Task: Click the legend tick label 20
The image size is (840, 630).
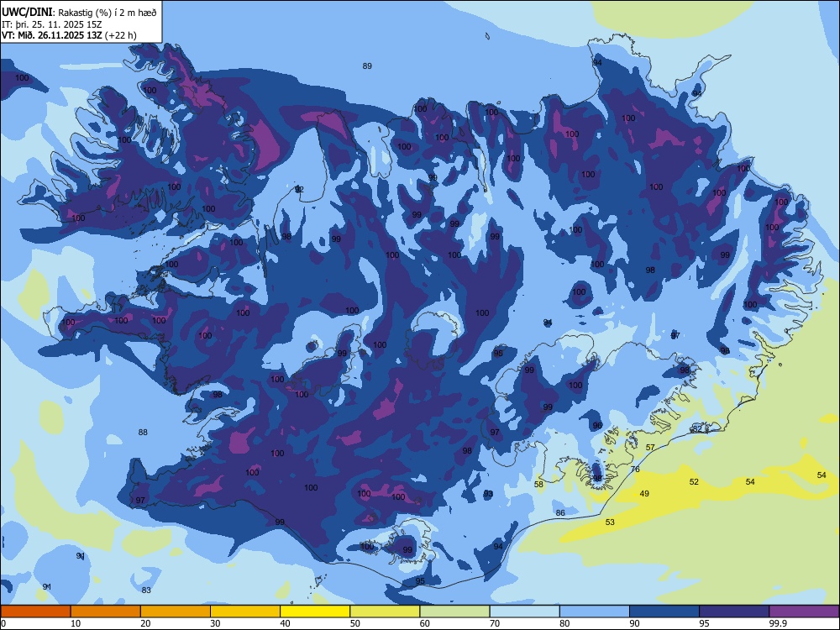Action: pos(145,623)
